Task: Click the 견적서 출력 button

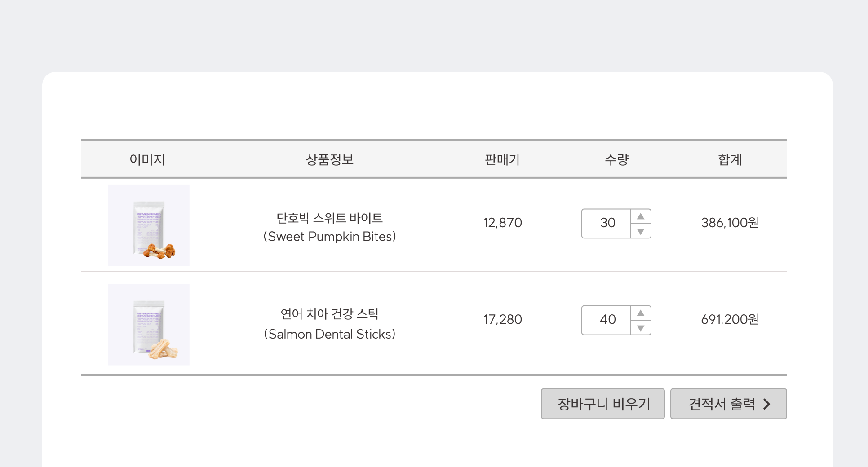Action: 729,404
